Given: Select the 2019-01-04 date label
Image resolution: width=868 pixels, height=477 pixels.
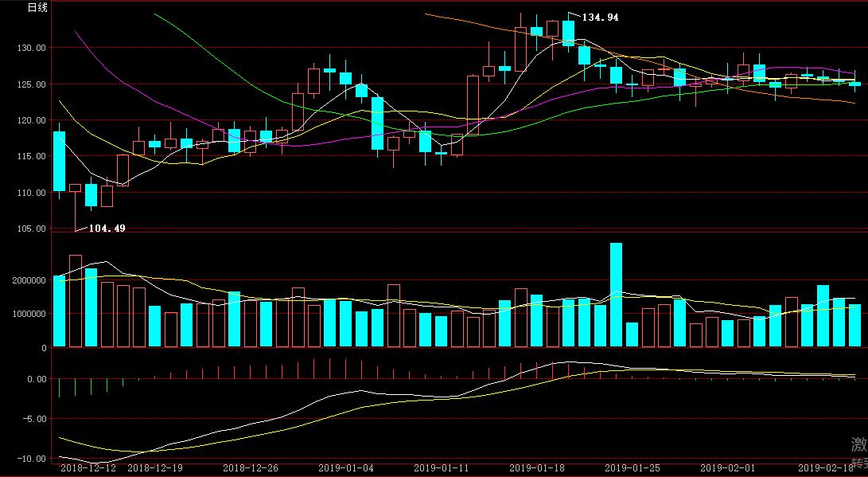Looking at the screenshot, I should coord(347,468).
